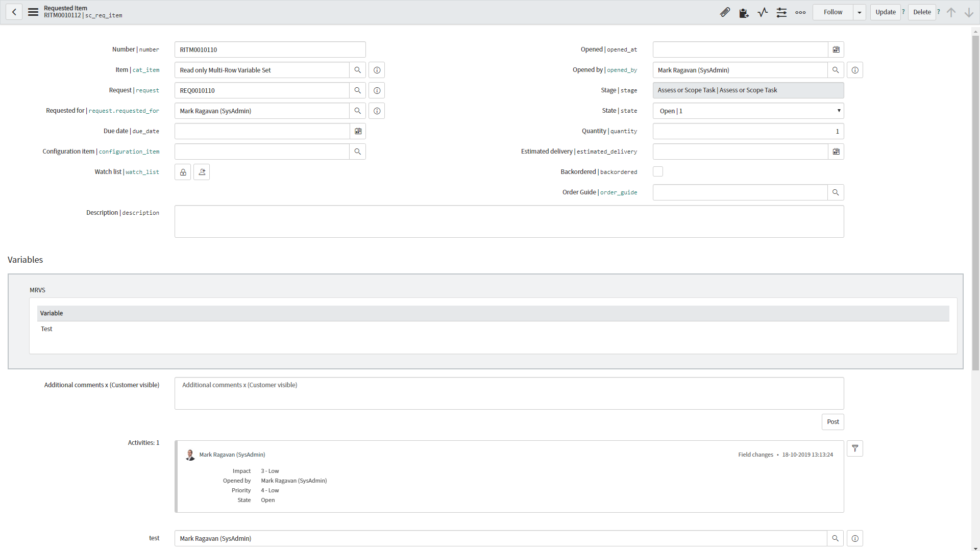Screen dimensions: 980x551
Task: Click inside the Additional comments field
Action: 509,393
